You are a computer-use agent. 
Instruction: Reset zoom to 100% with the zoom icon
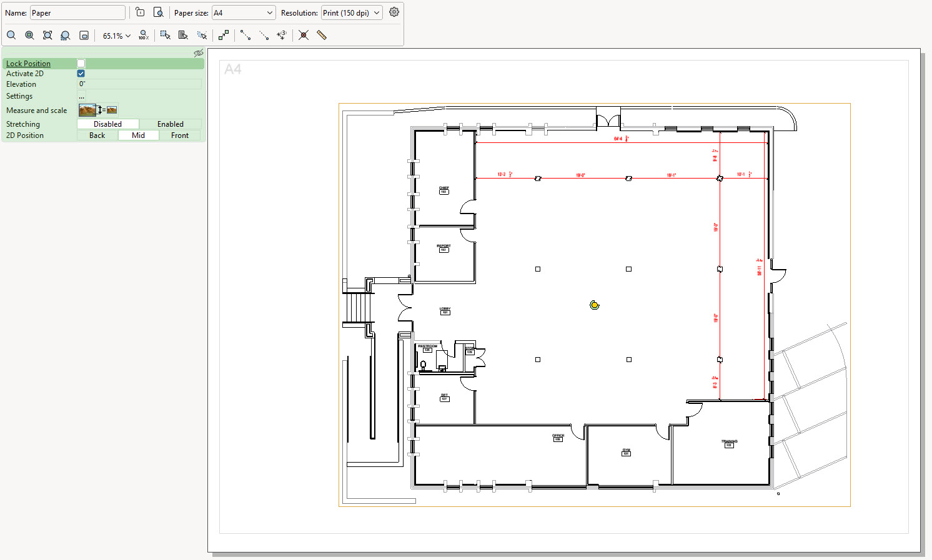[x=143, y=35]
